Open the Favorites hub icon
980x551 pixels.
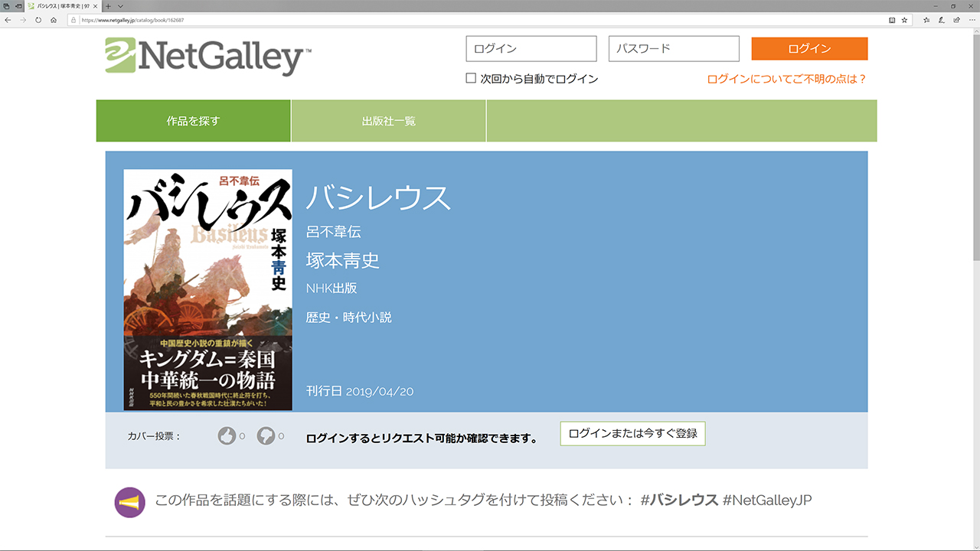click(x=926, y=20)
